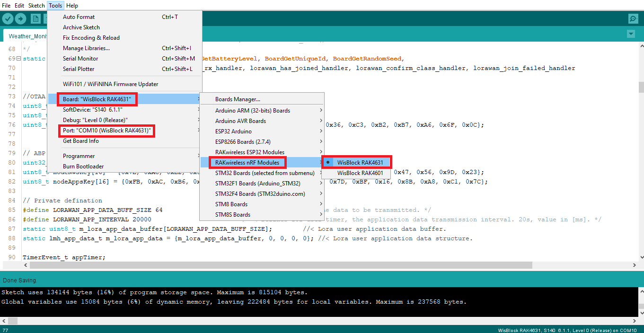Click the New sketch toolbar icon

[x=35, y=18]
